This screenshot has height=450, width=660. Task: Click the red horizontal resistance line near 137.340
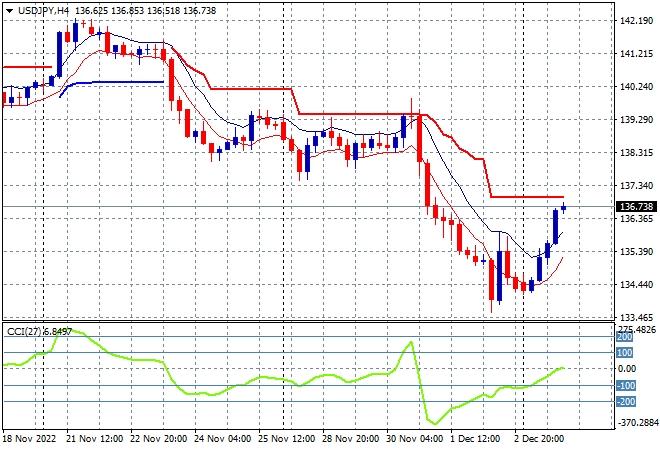point(527,197)
